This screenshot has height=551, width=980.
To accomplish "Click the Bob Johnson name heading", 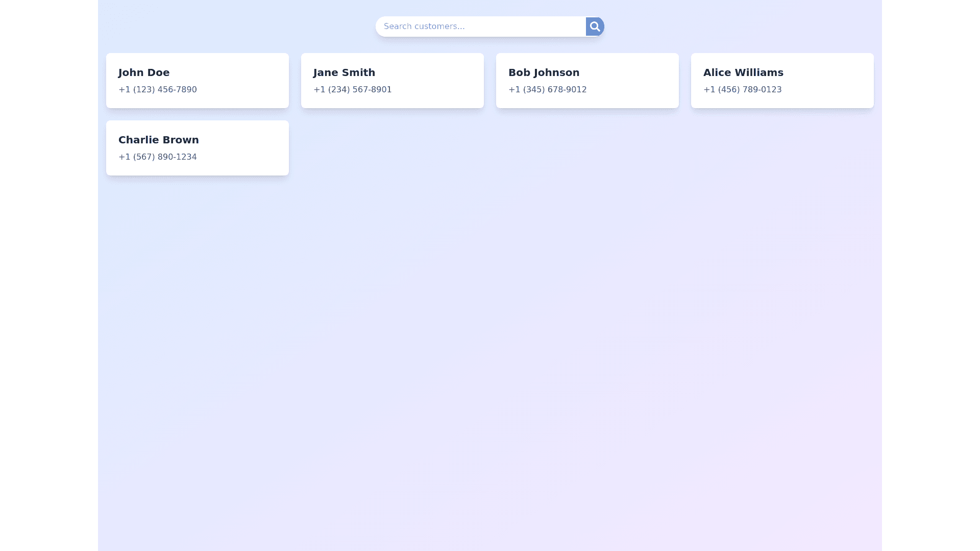I will 544,72.
